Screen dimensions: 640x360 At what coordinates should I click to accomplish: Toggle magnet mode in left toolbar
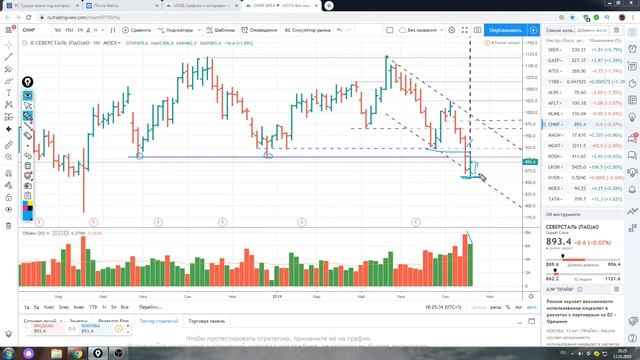tap(9, 173)
